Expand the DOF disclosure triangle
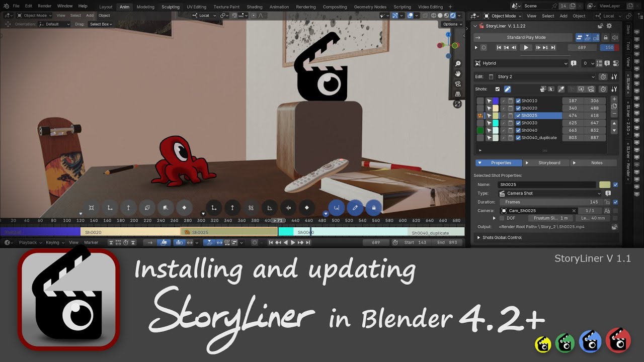The height and width of the screenshot is (362, 644). [494, 218]
